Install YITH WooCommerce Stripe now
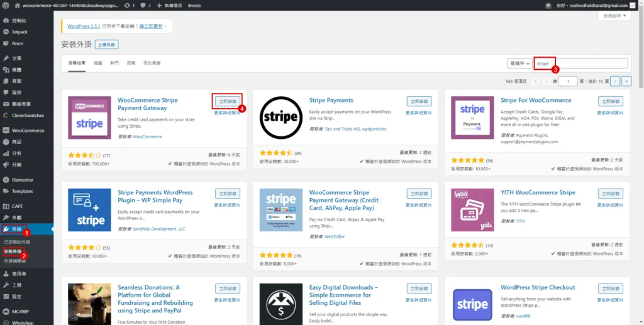Screen dimensions: 644x325 pyautogui.click(x=611, y=193)
